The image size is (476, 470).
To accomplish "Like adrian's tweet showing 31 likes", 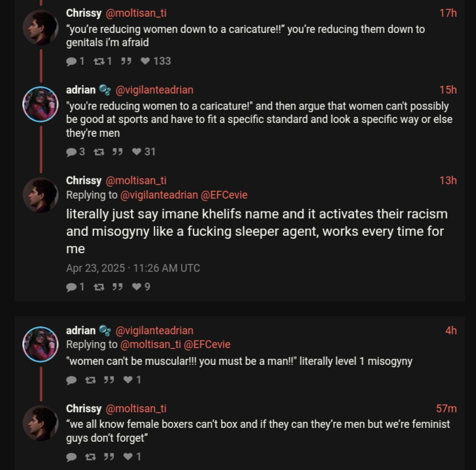I will coord(136,152).
